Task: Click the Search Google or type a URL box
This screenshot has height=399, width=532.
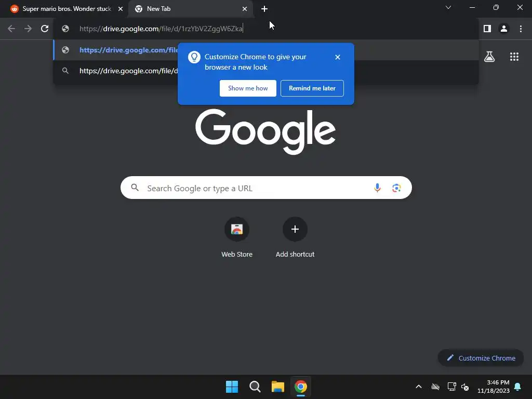Action: click(x=266, y=188)
